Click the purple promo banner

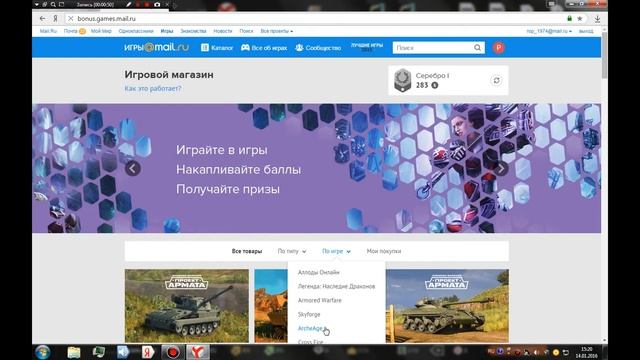coord(316,168)
